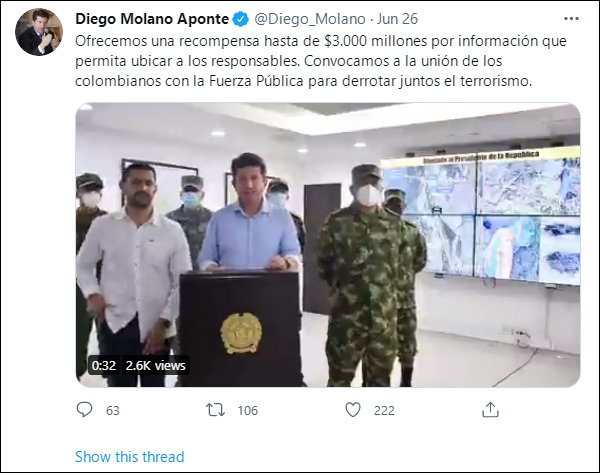
Task: Play the embedded press conference video
Action: tap(328, 245)
